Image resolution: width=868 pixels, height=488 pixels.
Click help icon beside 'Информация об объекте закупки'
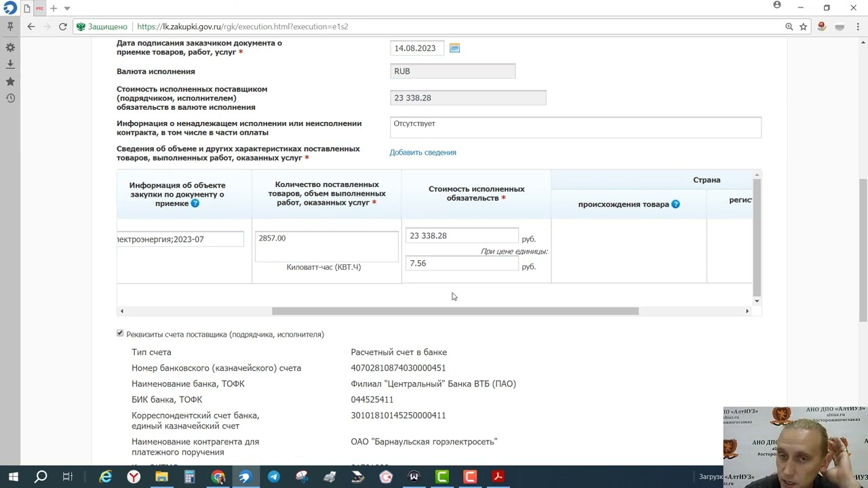195,203
